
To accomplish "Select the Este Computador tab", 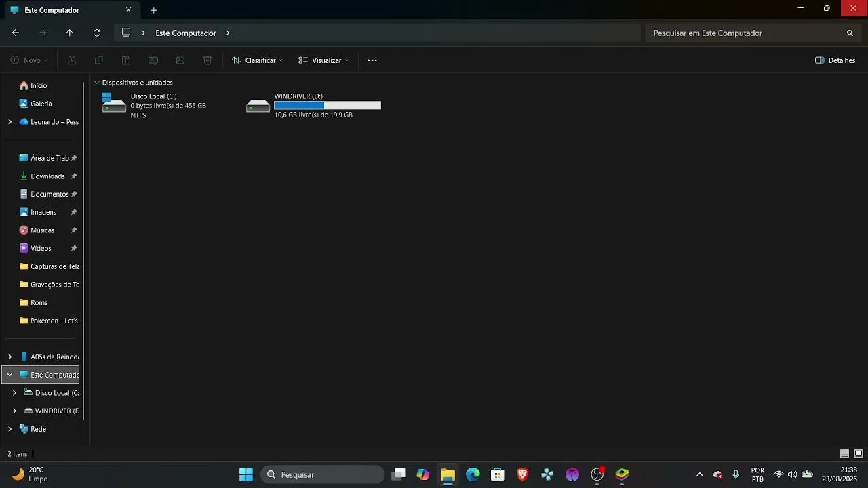I will pyautogui.click(x=71, y=10).
